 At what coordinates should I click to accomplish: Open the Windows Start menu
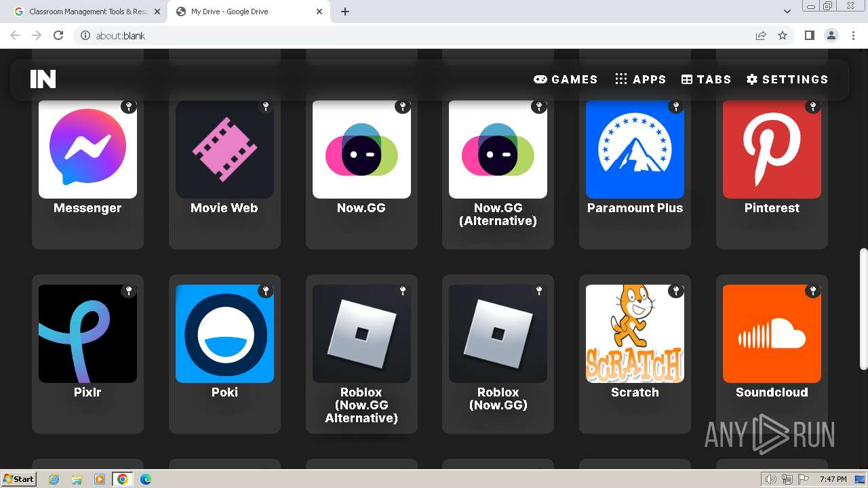click(x=19, y=479)
